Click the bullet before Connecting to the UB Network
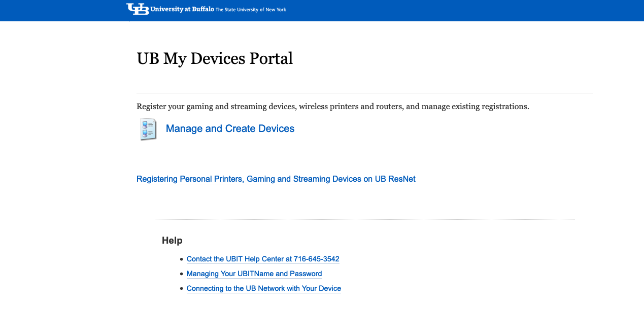644x334 pixels. point(182,289)
